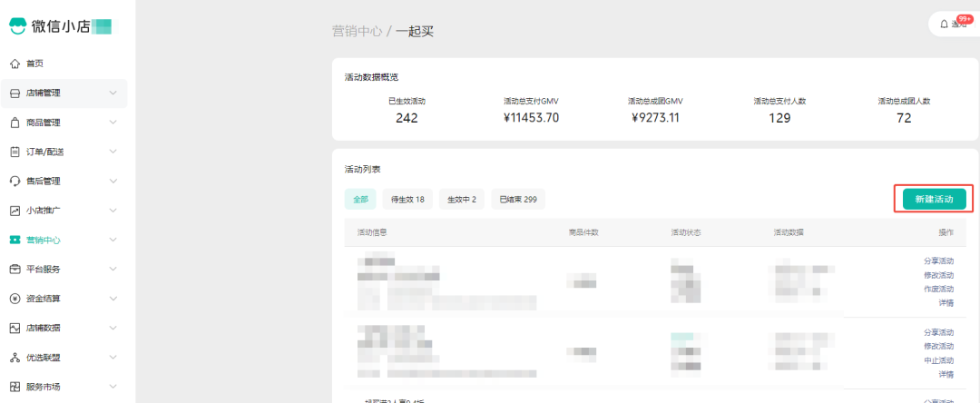Screen dimensions: 980x403
Task: Click the GMV value ¥9273.11
Action: [656, 117]
